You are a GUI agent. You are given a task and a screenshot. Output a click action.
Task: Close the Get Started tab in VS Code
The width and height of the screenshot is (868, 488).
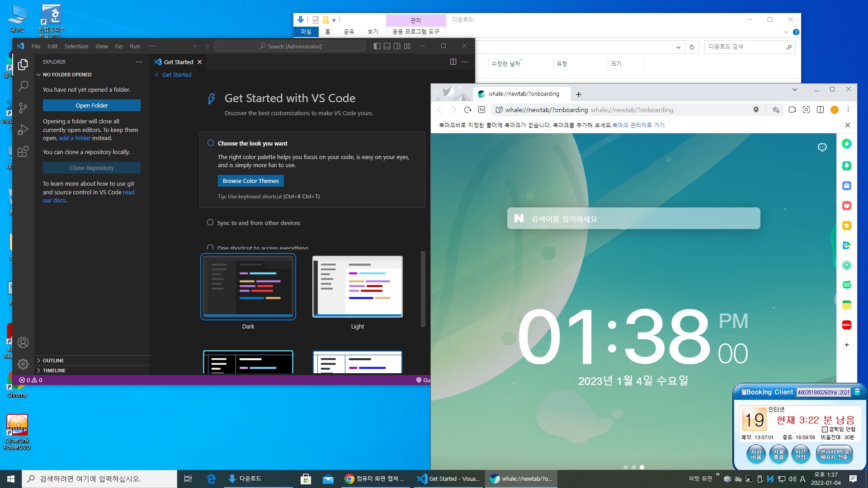pyautogui.click(x=199, y=62)
